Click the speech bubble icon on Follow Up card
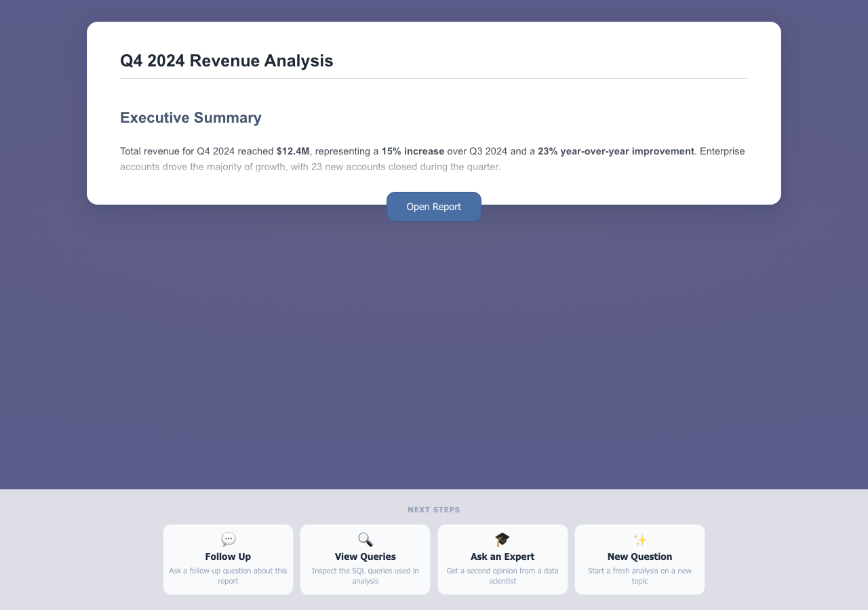Viewport: 868px width, 610px height. [228, 540]
